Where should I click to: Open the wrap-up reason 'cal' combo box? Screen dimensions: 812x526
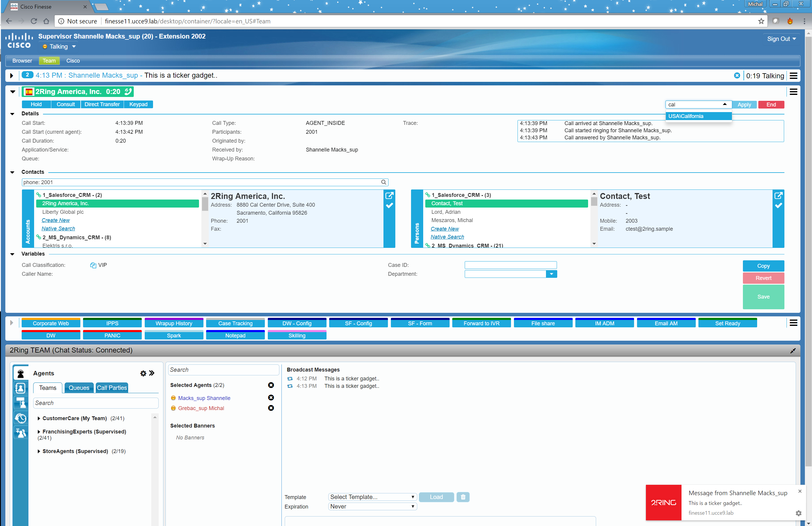pyautogui.click(x=698, y=105)
